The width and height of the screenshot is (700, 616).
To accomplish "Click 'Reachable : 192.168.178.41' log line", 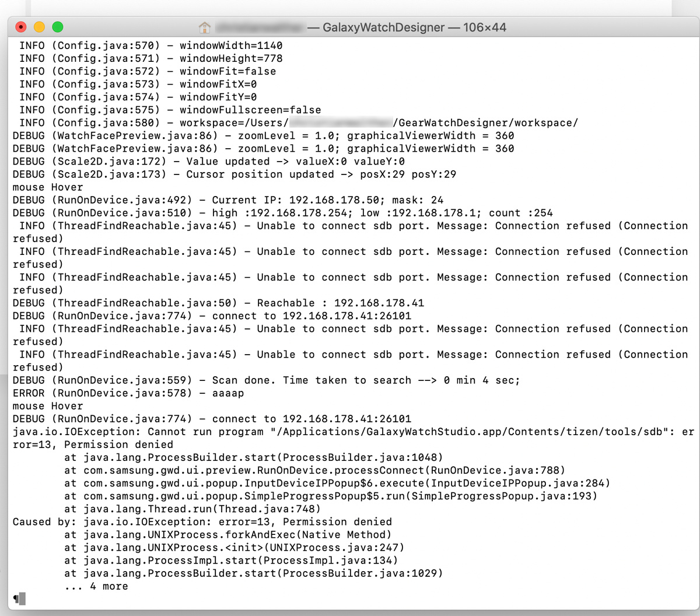I will pos(219,303).
